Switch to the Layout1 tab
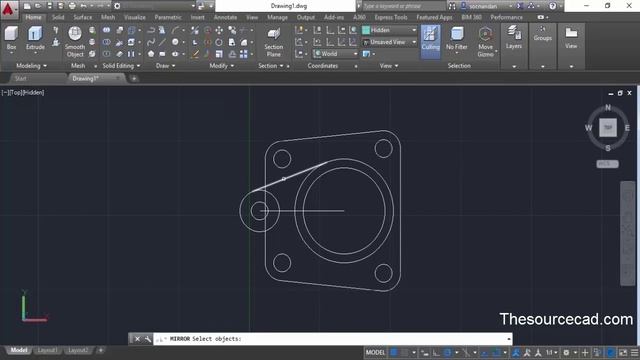640x360 pixels. click(47, 350)
